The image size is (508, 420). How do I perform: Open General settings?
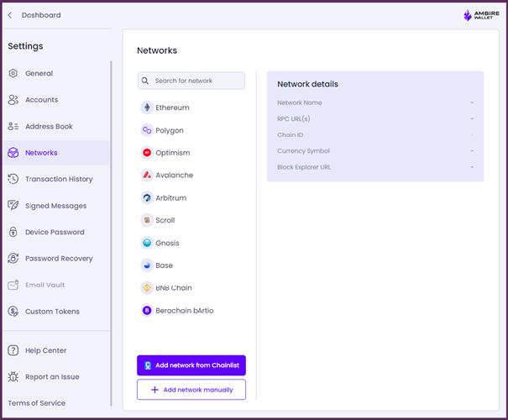point(55,73)
